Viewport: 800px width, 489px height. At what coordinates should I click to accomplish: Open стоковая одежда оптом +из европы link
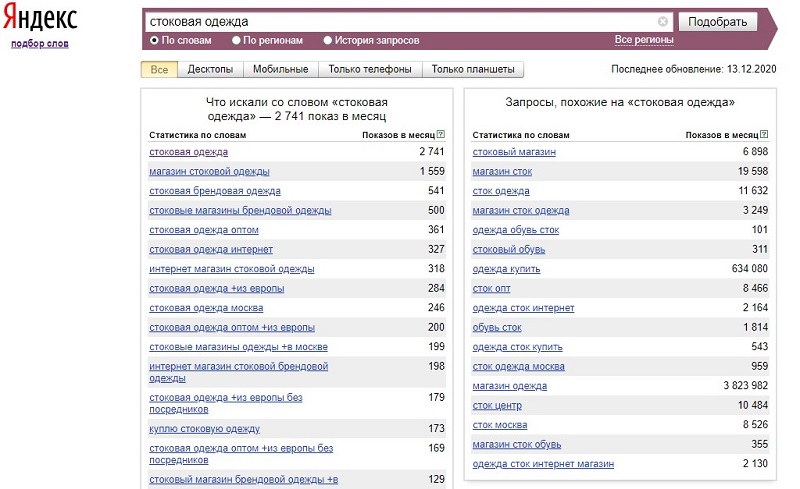(x=232, y=328)
